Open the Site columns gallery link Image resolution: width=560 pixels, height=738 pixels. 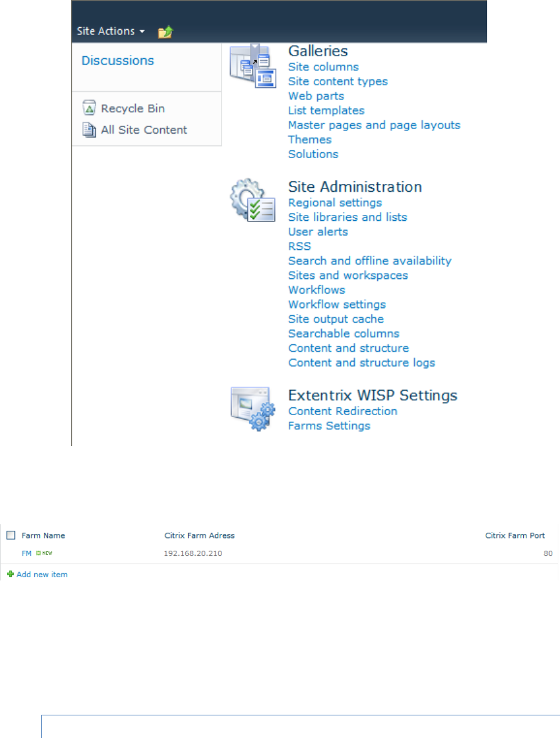click(x=323, y=67)
